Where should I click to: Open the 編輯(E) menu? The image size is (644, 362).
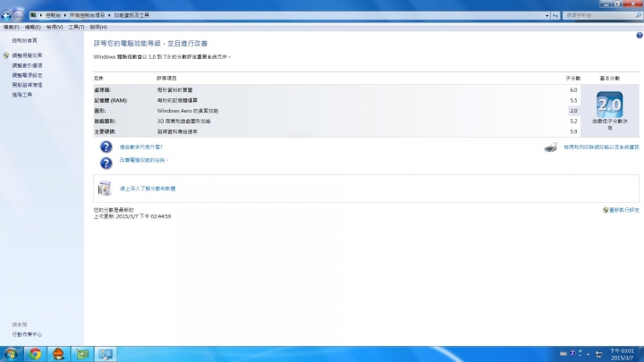[x=33, y=27]
